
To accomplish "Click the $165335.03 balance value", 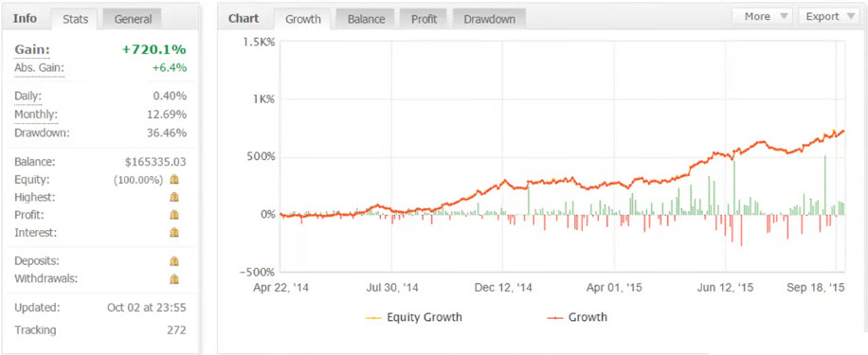I will click(155, 162).
